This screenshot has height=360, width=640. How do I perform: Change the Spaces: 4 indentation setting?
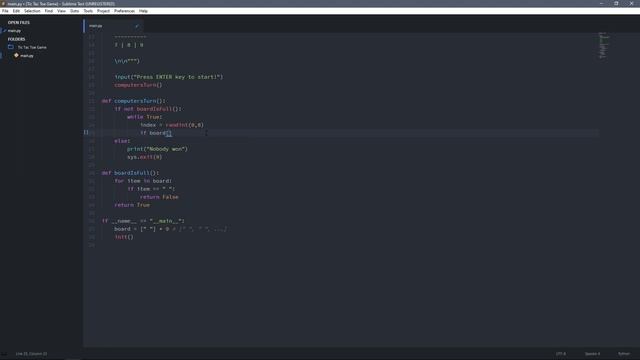coord(593,354)
